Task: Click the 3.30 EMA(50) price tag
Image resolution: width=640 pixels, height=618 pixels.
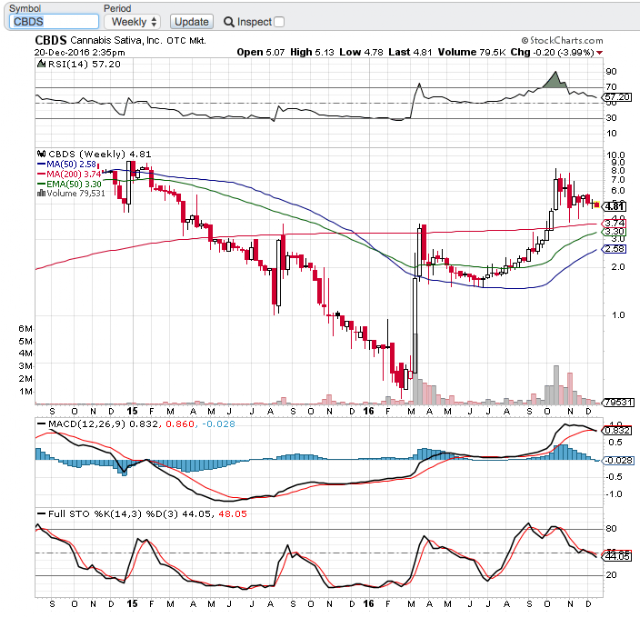Action: pos(614,232)
